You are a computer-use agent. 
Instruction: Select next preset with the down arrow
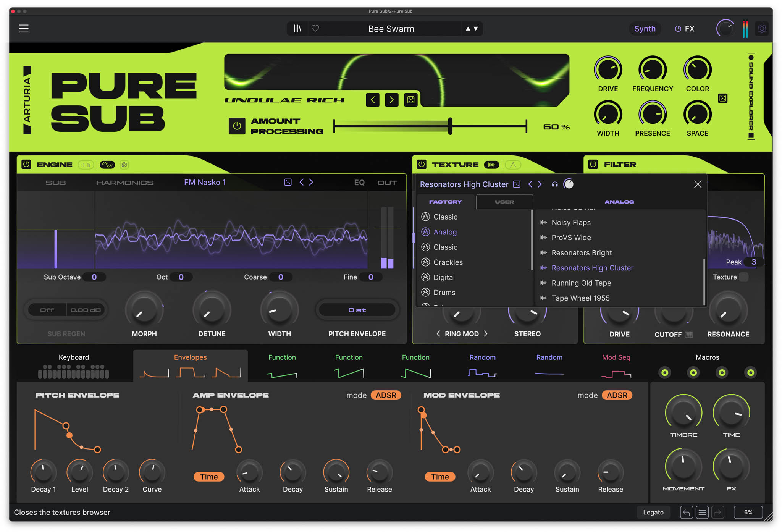tap(476, 29)
